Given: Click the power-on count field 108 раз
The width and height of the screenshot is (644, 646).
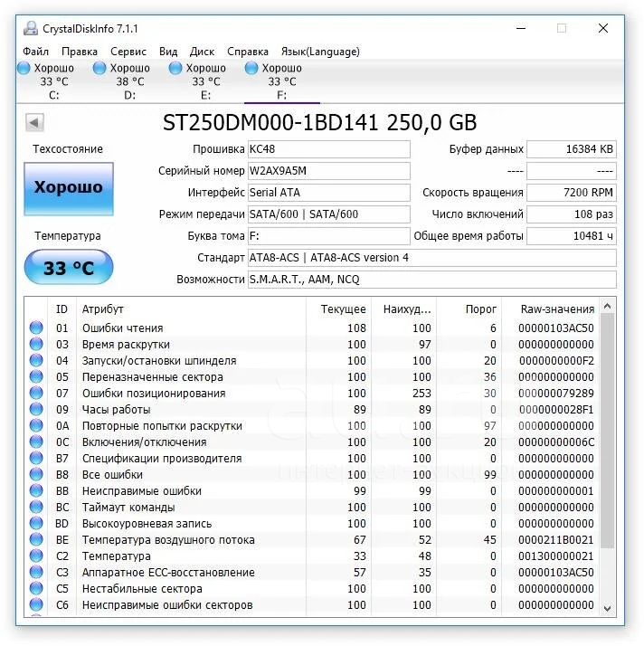Looking at the screenshot, I should tap(572, 214).
